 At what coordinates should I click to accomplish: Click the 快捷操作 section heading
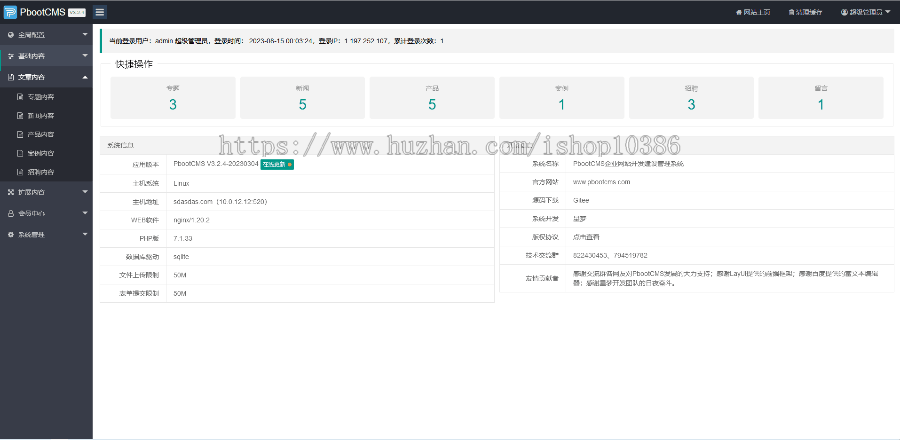point(134,64)
